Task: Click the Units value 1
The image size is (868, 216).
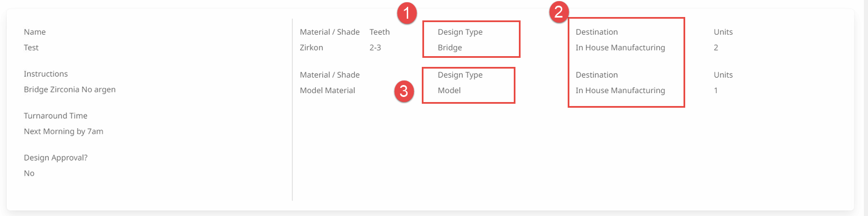Action: pyautogui.click(x=716, y=90)
